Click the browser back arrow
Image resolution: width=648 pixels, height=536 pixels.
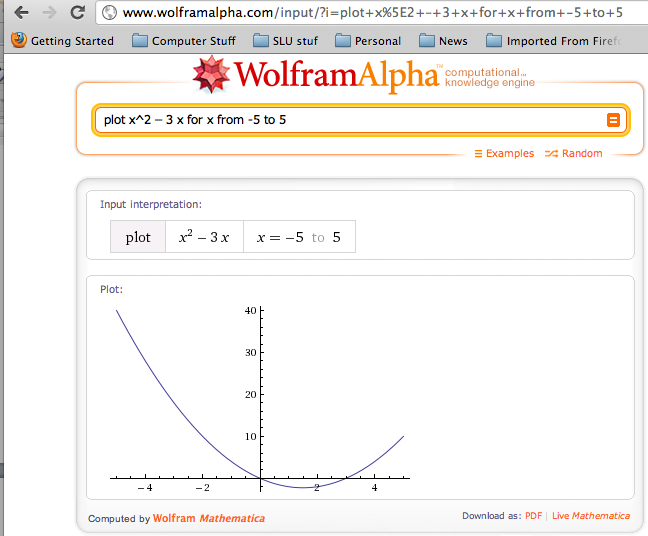coord(17,13)
